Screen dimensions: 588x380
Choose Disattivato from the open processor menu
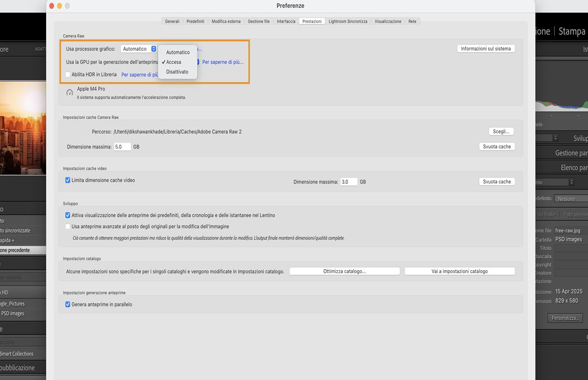(177, 72)
